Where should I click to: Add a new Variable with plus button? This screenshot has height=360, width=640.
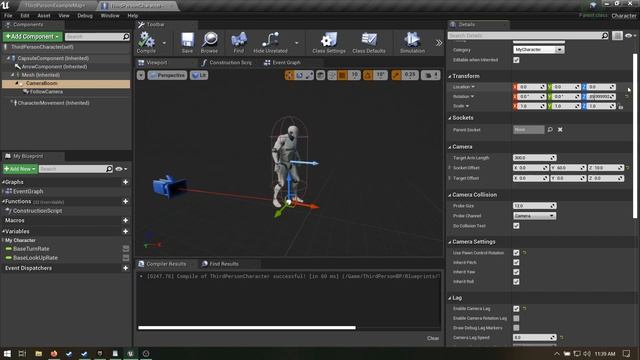[x=126, y=231]
